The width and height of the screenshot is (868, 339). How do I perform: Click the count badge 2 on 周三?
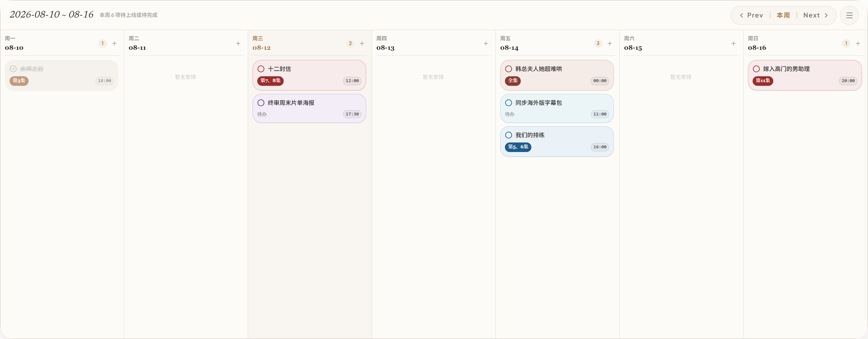[x=350, y=43]
